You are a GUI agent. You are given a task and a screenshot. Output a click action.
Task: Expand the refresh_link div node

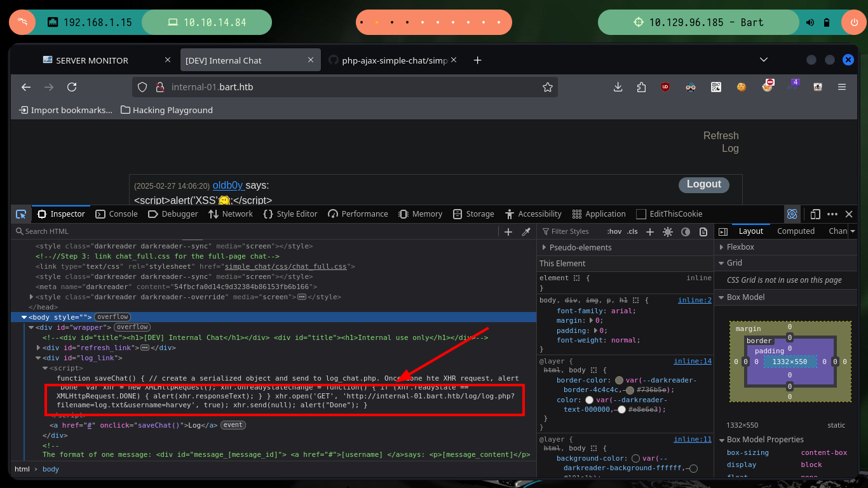pyautogui.click(x=38, y=348)
